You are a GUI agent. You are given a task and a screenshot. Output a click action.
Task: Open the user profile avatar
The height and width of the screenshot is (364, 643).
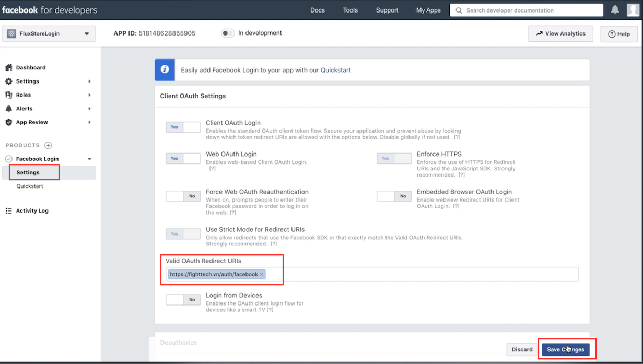633,10
